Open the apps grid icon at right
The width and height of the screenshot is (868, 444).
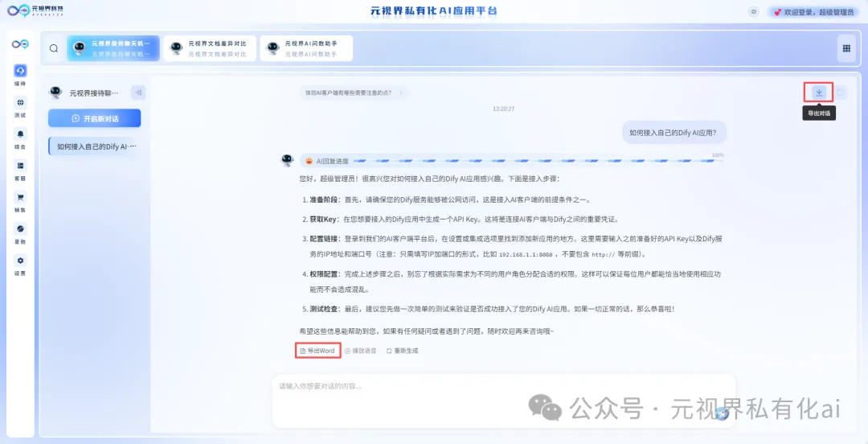[x=846, y=48]
